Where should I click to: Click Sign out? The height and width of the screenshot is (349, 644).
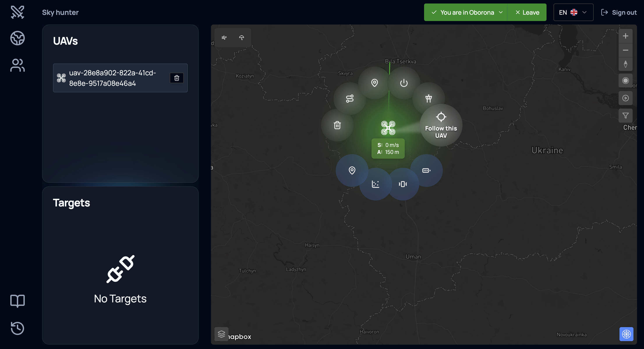[619, 12]
